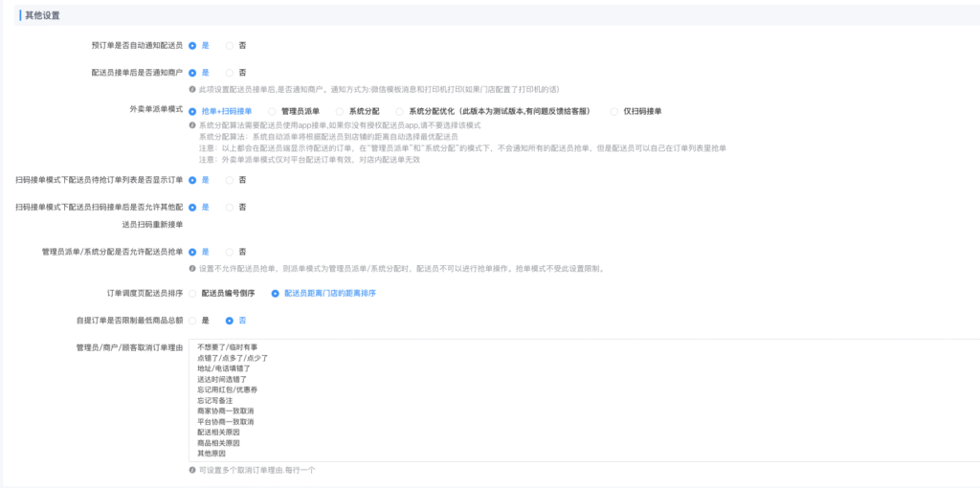This screenshot has height=488, width=980.
Task: Choose 是 for 配送员接单后是否通知商户
Action: (x=192, y=73)
